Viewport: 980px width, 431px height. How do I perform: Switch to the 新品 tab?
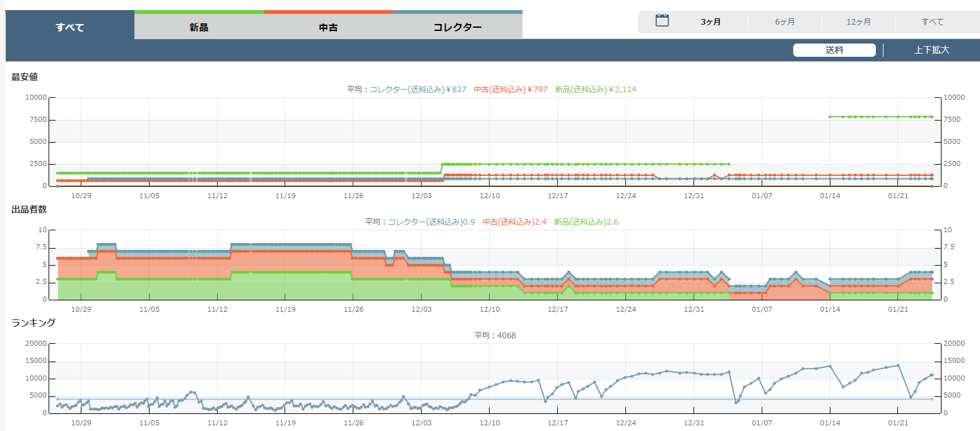199,27
